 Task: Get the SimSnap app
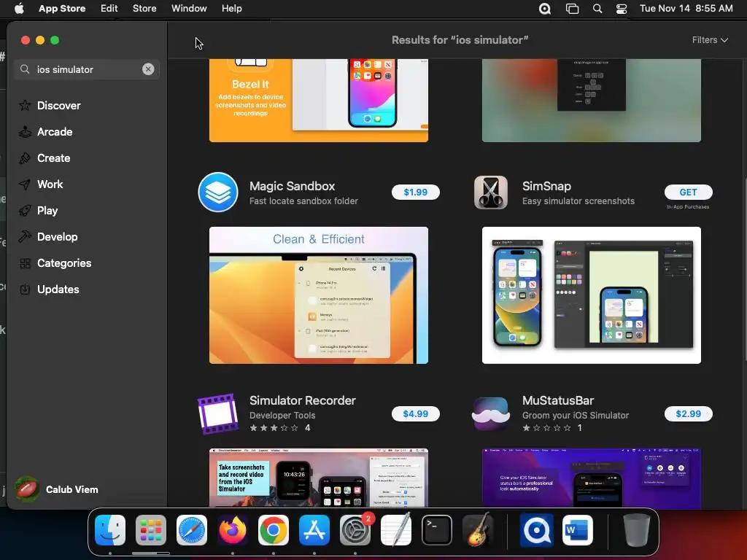688,192
